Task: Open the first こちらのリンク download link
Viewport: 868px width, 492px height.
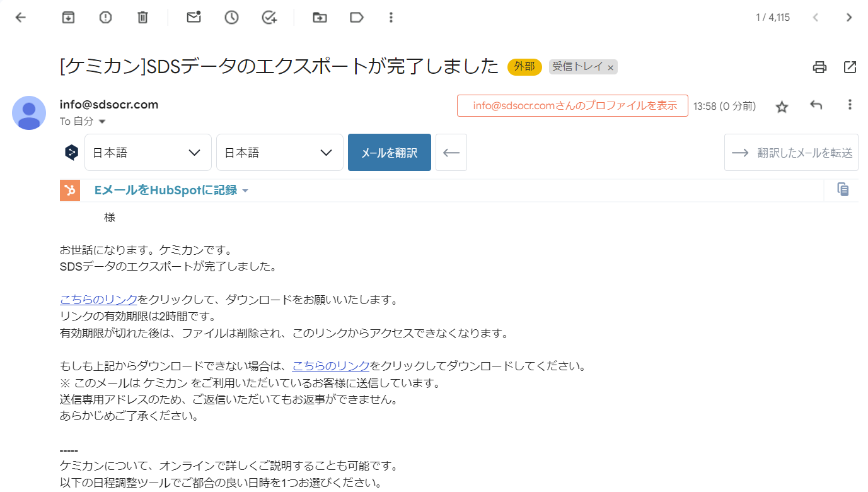Action: (x=99, y=300)
